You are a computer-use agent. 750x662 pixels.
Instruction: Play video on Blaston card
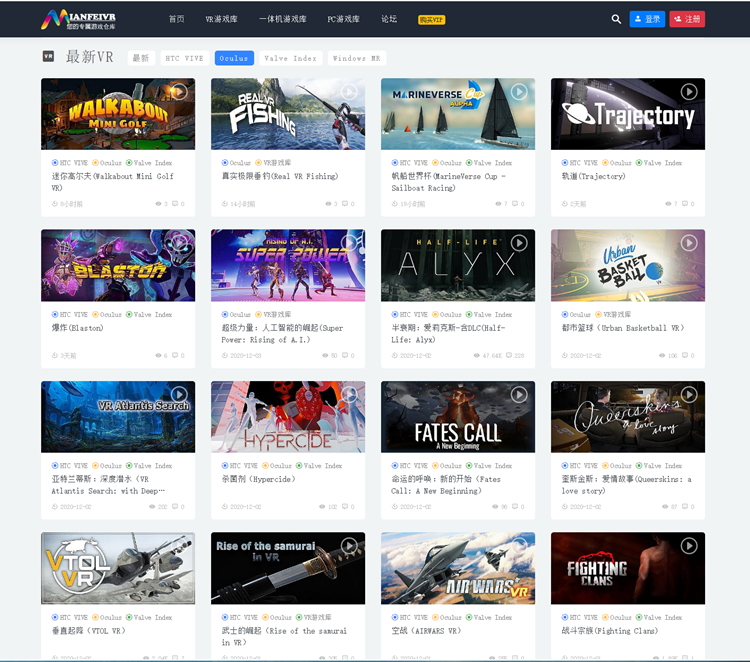click(179, 243)
